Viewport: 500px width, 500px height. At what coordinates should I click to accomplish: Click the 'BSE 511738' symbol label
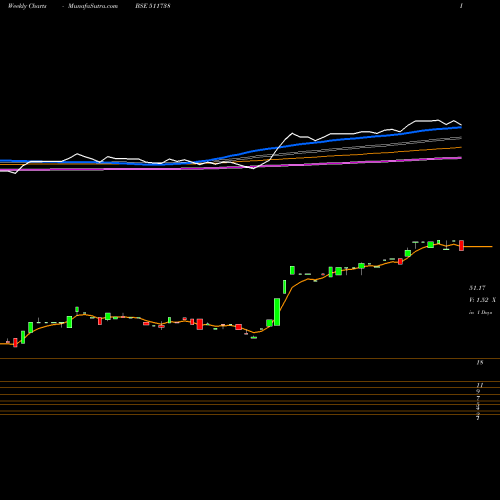[153, 6]
